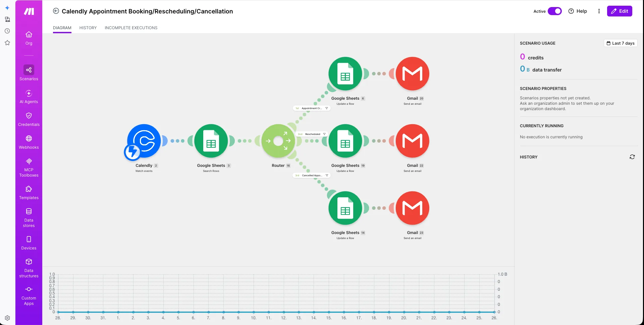Refresh the History panel
This screenshot has width=644, height=325.
tap(632, 157)
